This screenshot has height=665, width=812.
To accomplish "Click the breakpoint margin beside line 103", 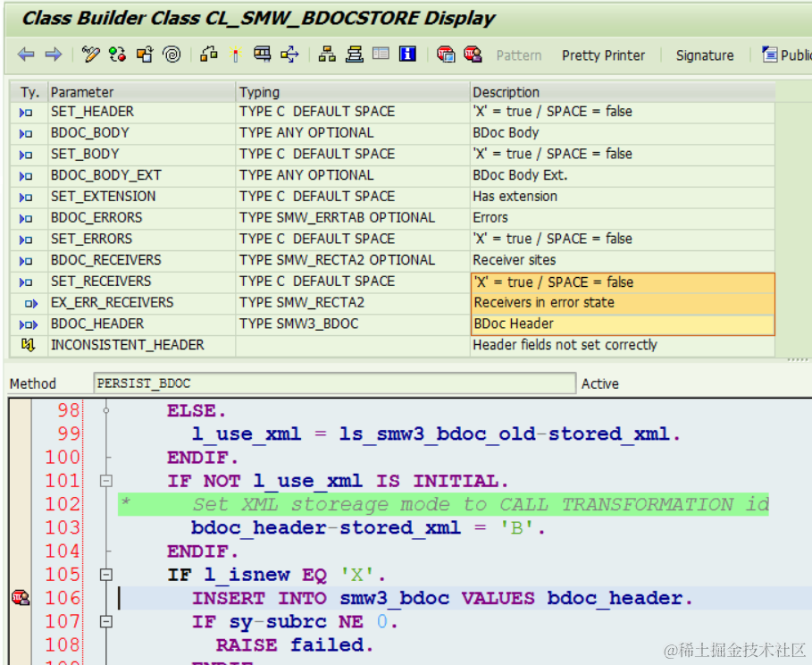I will [x=21, y=528].
